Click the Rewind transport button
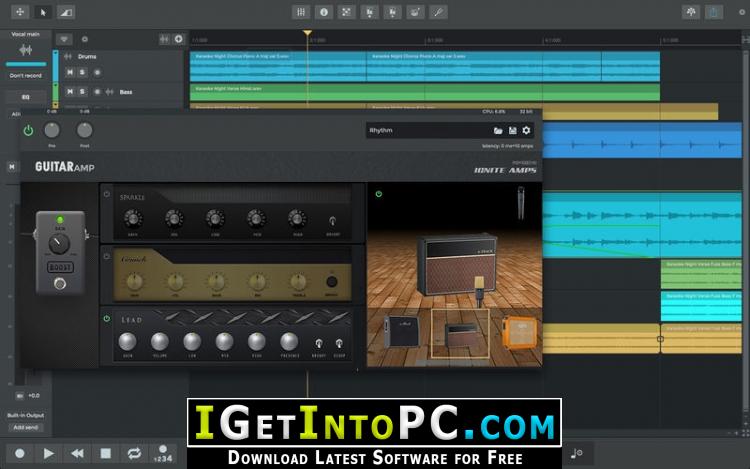The height and width of the screenshot is (469, 750). pyautogui.click(x=77, y=453)
